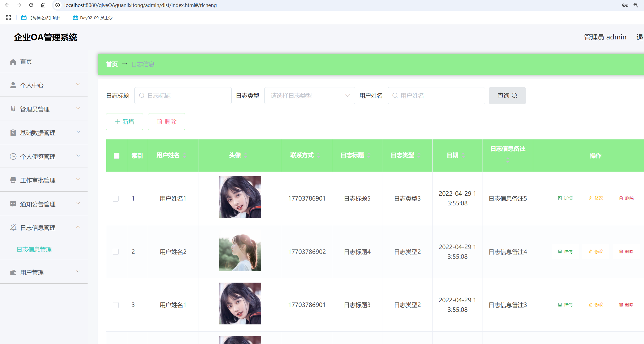Toggle the select-all header checkbox
644x344 pixels.
[116, 156]
